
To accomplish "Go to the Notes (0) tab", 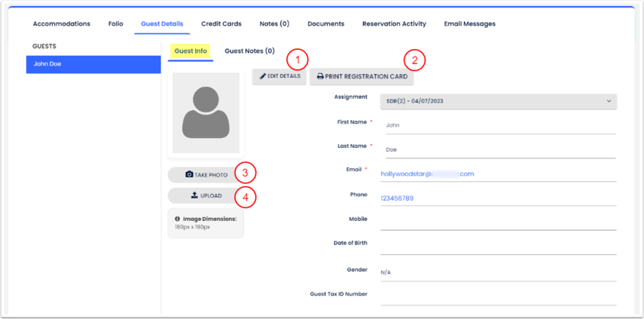I will point(274,24).
